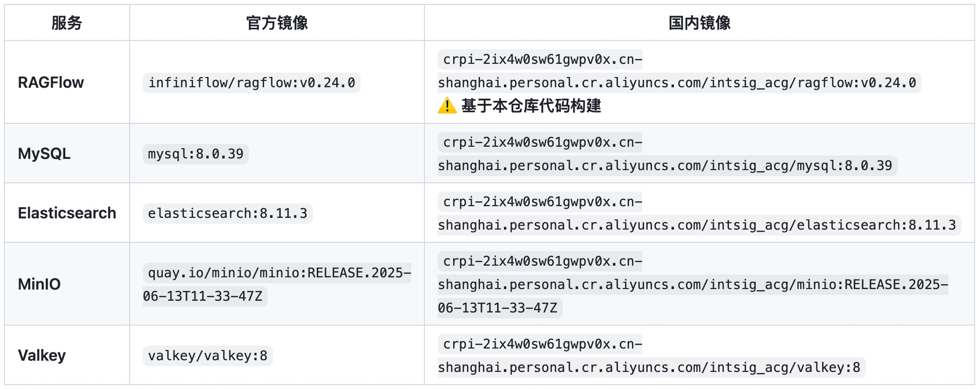
Task: Click the 国内镜像 column header
Action: 699,23
